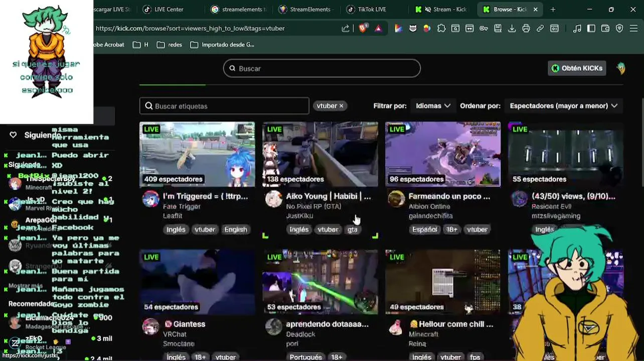Open I'm Triggered stream thumbnail
This screenshot has width=644, height=361.
[197, 154]
